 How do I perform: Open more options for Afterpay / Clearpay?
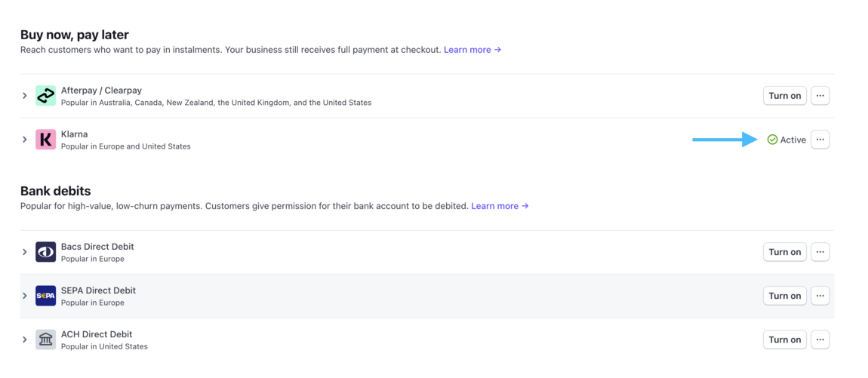pyautogui.click(x=820, y=96)
